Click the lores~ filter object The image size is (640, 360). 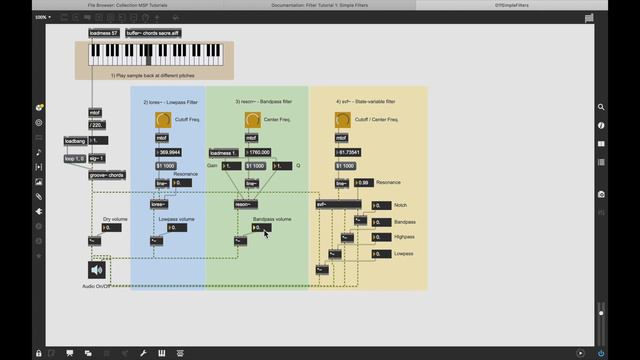(159, 204)
